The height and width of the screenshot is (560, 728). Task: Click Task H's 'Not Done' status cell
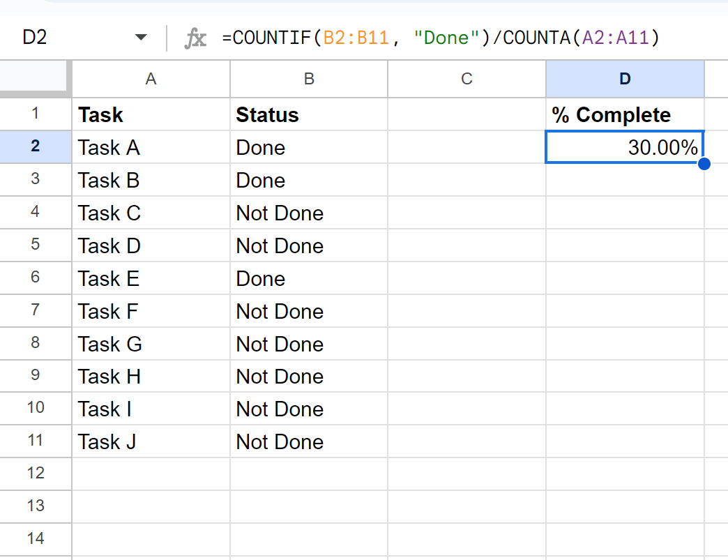click(x=309, y=376)
